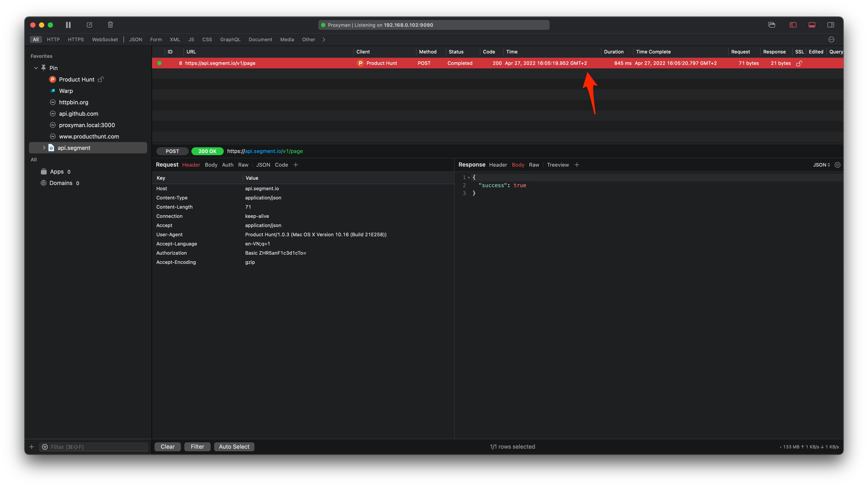Click the Auto Select button

point(234,446)
